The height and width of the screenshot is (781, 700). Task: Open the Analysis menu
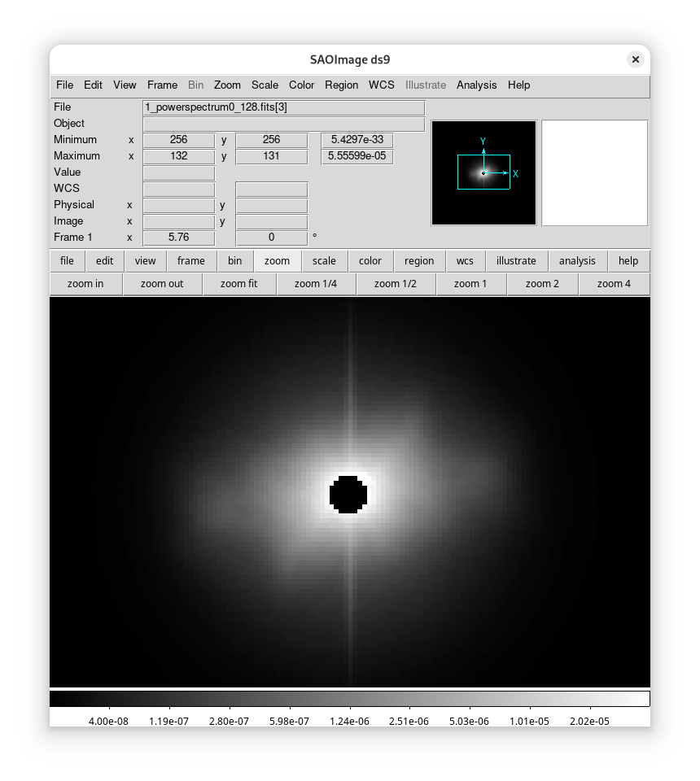(x=476, y=85)
